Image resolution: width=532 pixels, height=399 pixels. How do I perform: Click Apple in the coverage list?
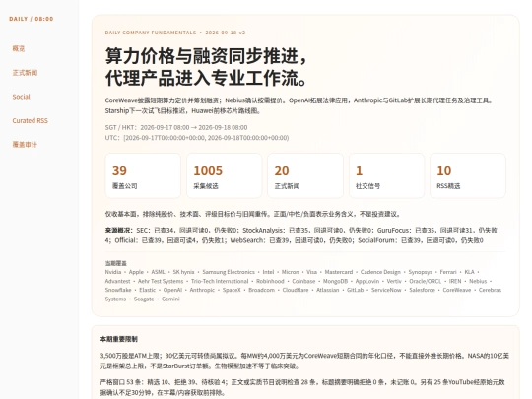coord(136,272)
